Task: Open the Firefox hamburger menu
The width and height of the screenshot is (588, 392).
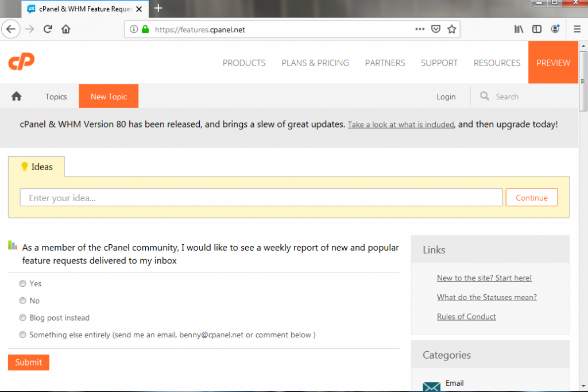Action: pyautogui.click(x=577, y=29)
